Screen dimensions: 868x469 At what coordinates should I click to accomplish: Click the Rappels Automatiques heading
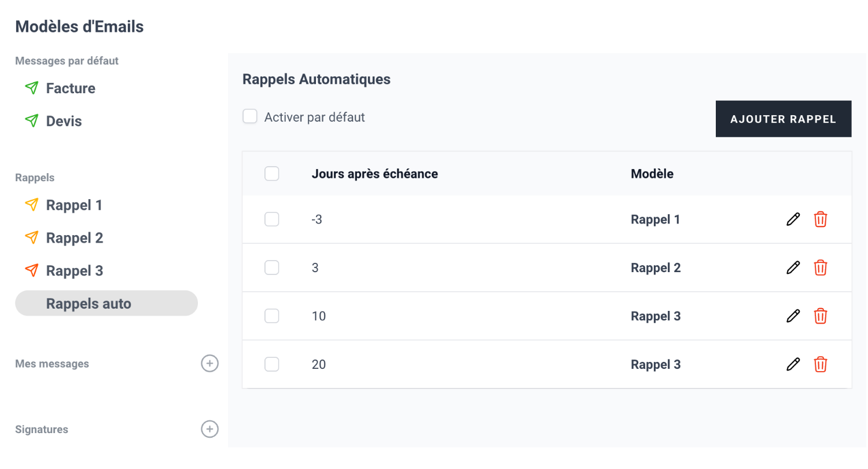(x=317, y=79)
